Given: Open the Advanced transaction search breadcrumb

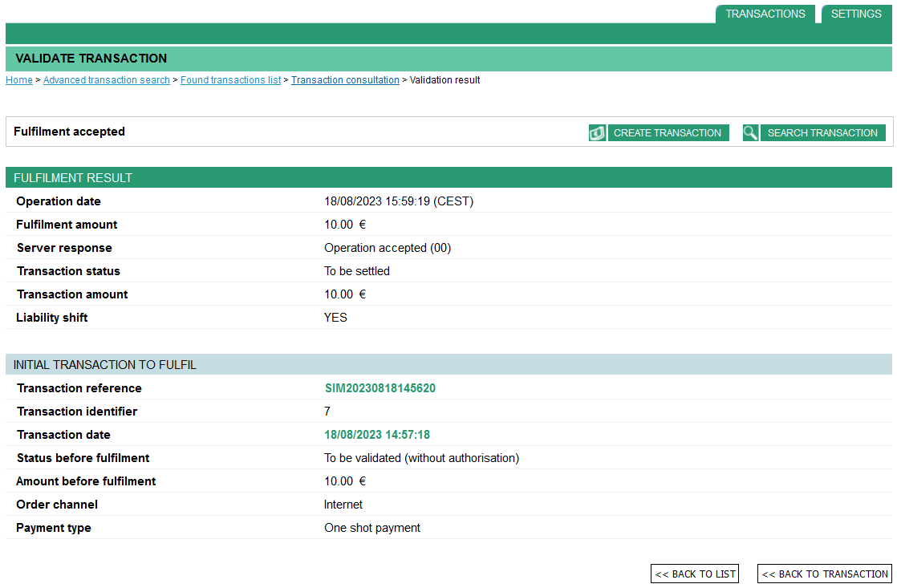Looking at the screenshot, I should (x=106, y=79).
